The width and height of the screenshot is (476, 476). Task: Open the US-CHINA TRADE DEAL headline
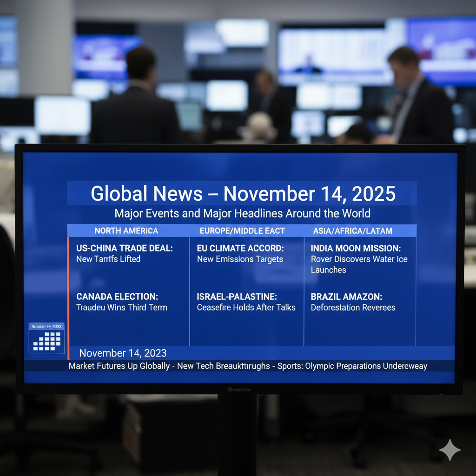[x=124, y=248]
